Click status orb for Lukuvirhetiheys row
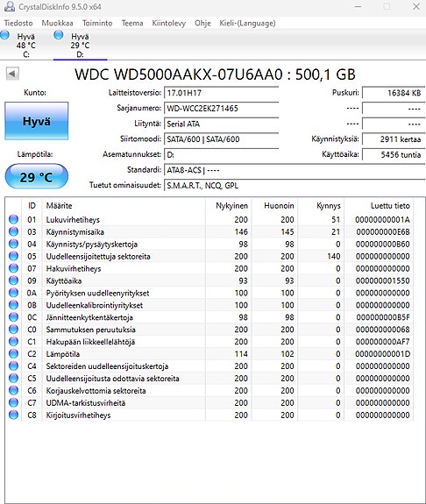The image size is (426, 504). [13, 219]
